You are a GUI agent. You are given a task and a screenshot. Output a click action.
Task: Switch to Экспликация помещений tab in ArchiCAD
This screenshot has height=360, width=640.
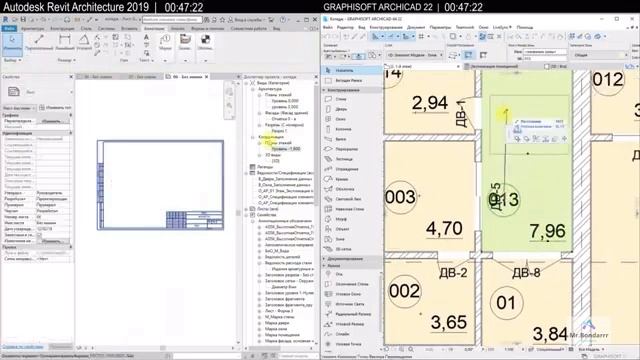tap(494, 66)
